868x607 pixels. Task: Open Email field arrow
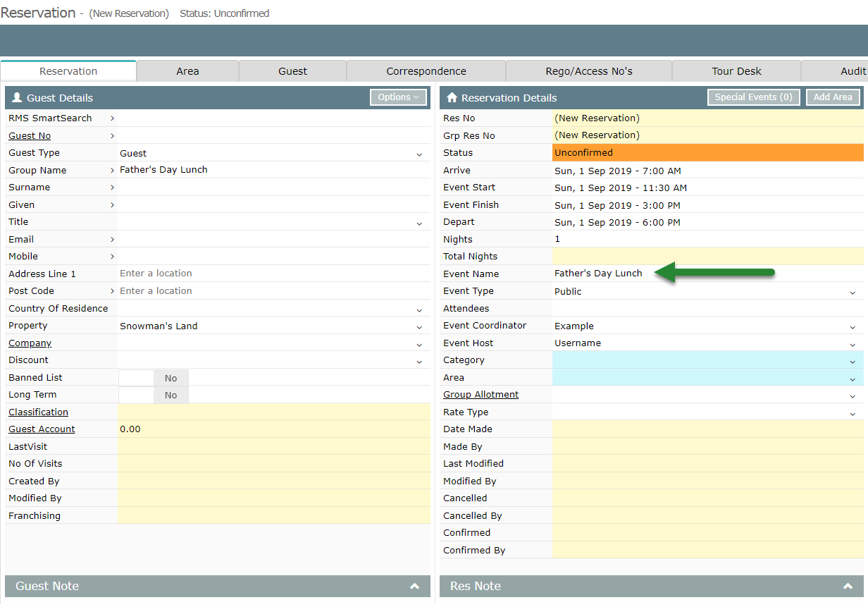pyautogui.click(x=112, y=240)
